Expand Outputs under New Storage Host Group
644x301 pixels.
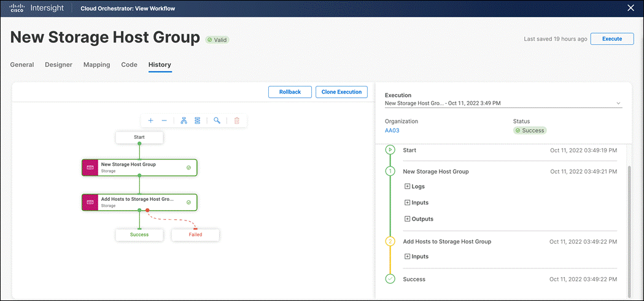(x=419, y=219)
